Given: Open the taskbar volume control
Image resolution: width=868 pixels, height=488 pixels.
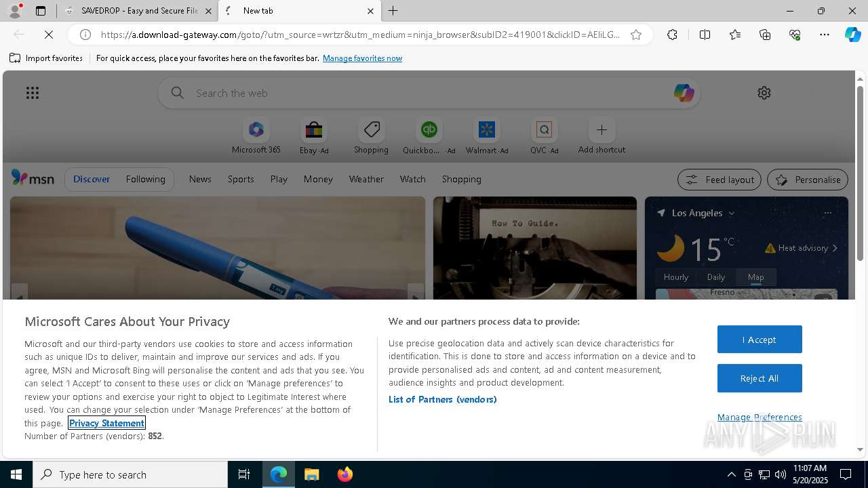Looking at the screenshot, I should point(780,474).
